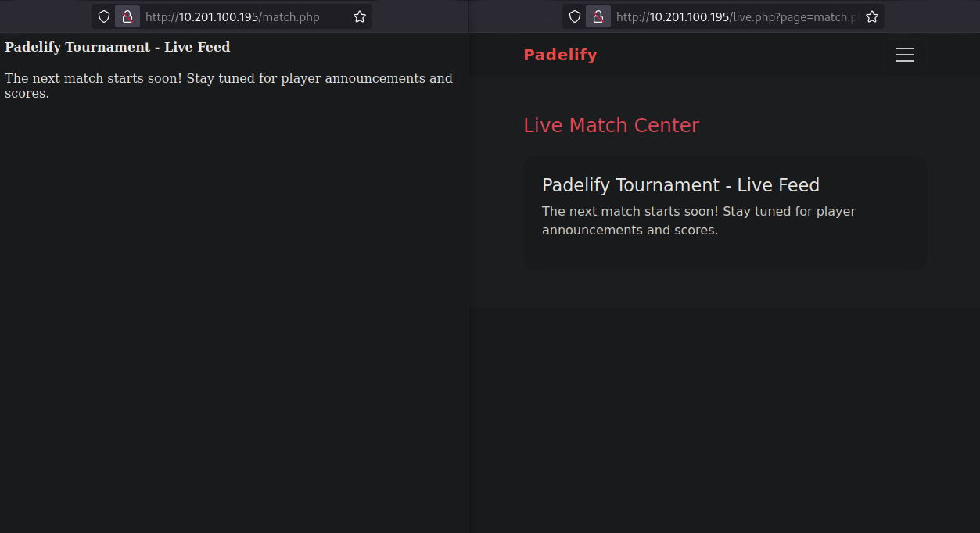Click the insecure lock icon for live.php
Viewport: 980px width, 533px height.
tap(598, 16)
